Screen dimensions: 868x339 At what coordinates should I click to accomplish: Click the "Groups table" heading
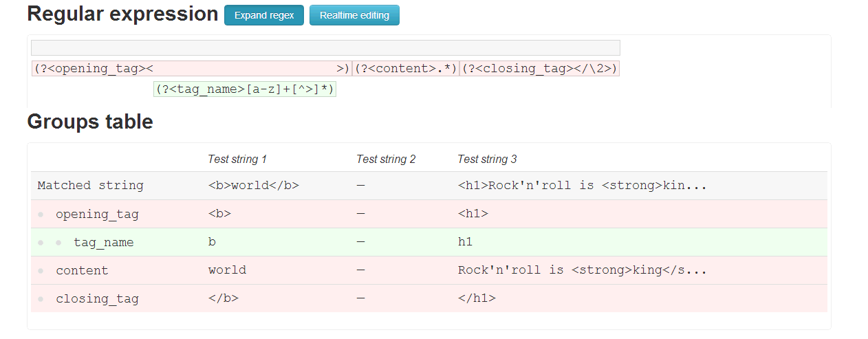pyautogui.click(x=90, y=122)
